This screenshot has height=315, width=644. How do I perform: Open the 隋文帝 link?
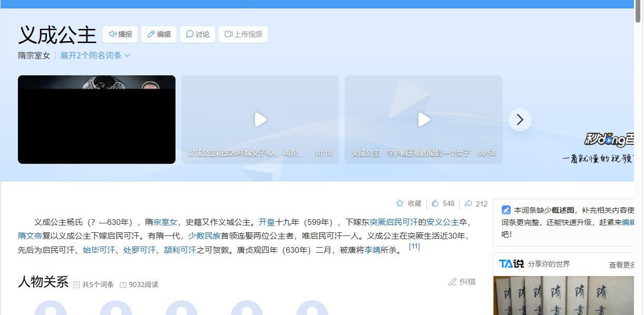click(30, 235)
